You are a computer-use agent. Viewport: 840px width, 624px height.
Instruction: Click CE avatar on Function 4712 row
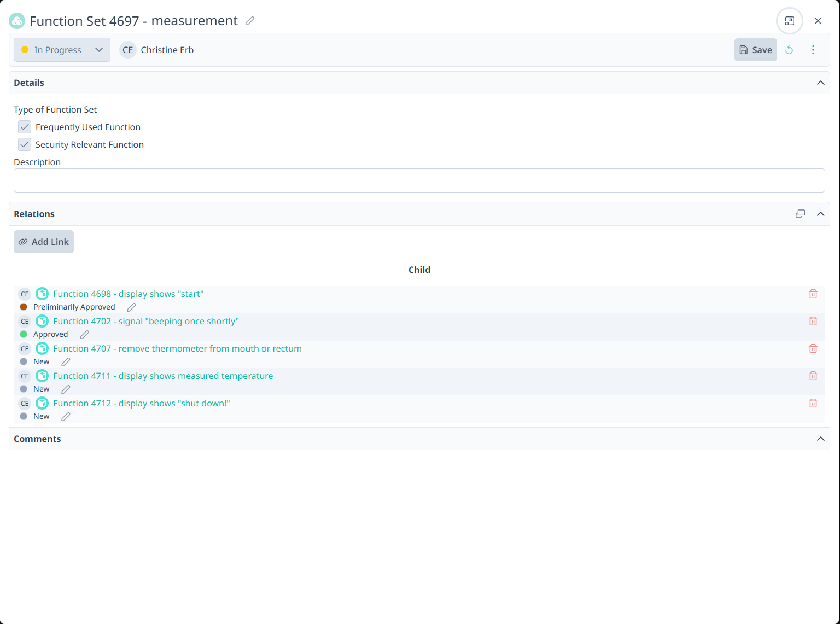click(25, 403)
